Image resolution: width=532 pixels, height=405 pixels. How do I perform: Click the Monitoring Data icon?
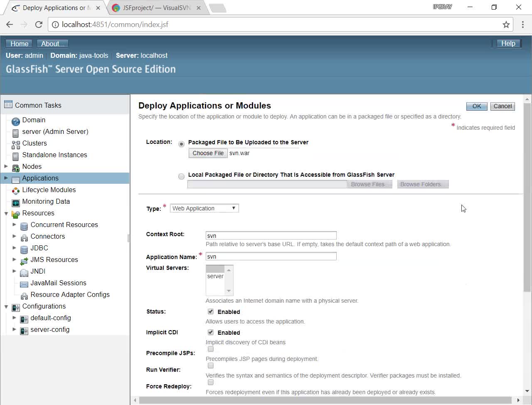tap(16, 203)
